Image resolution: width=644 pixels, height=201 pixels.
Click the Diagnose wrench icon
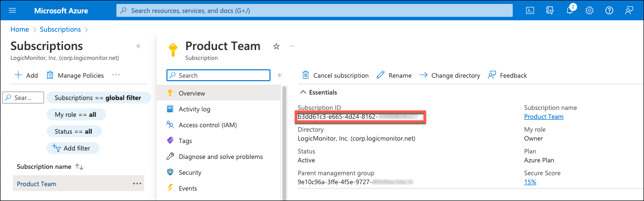pos(170,156)
